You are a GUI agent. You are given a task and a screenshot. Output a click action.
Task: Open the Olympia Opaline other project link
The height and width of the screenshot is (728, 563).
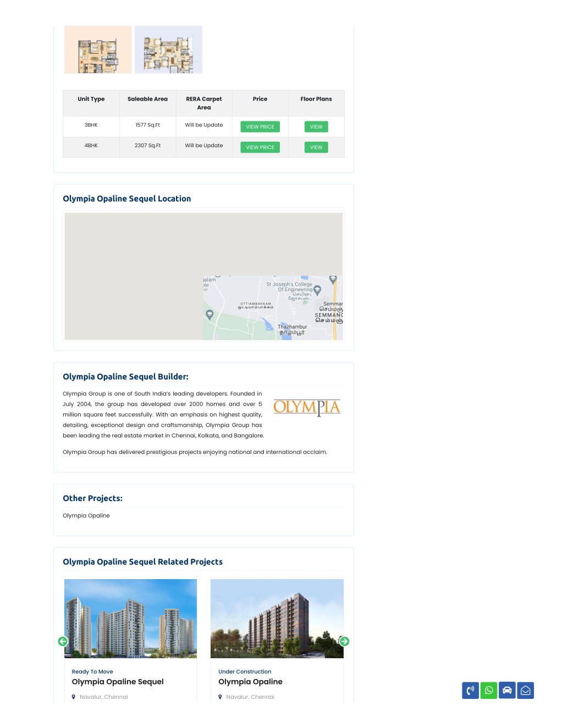pos(86,515)
